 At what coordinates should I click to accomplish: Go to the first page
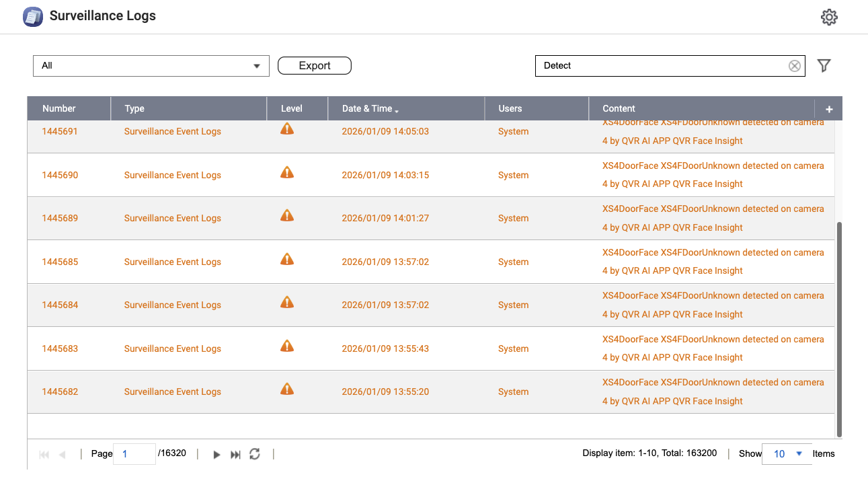(44, 455)
